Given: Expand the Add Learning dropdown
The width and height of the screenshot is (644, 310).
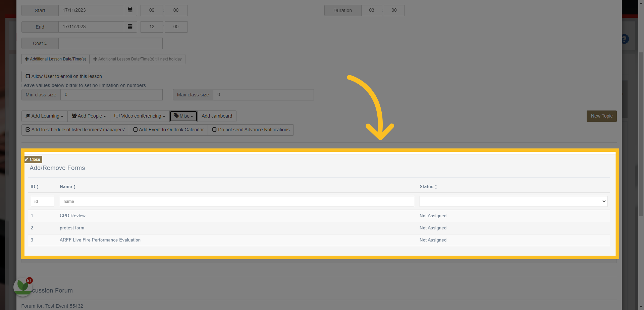Looking at the screenshot, I should (45, 116).
